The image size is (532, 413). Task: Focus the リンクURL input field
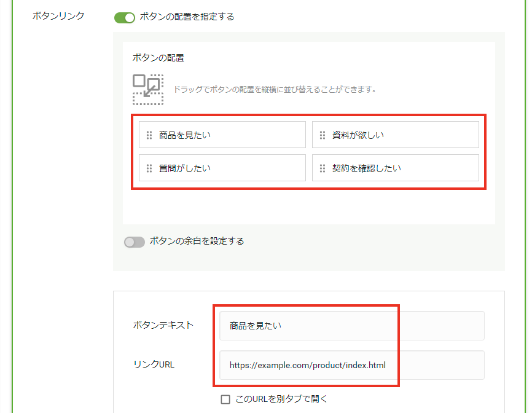point(352,365)
